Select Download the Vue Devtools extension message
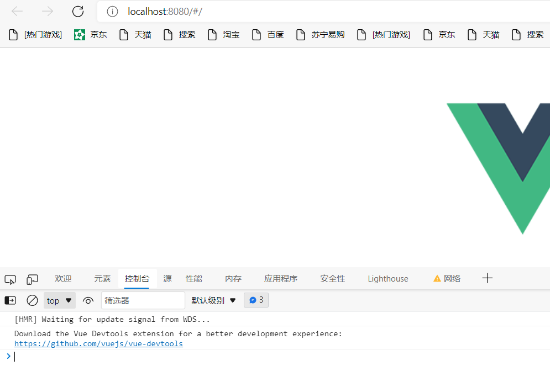Viewport: 550px width, 392px height. tap(178, 334)
